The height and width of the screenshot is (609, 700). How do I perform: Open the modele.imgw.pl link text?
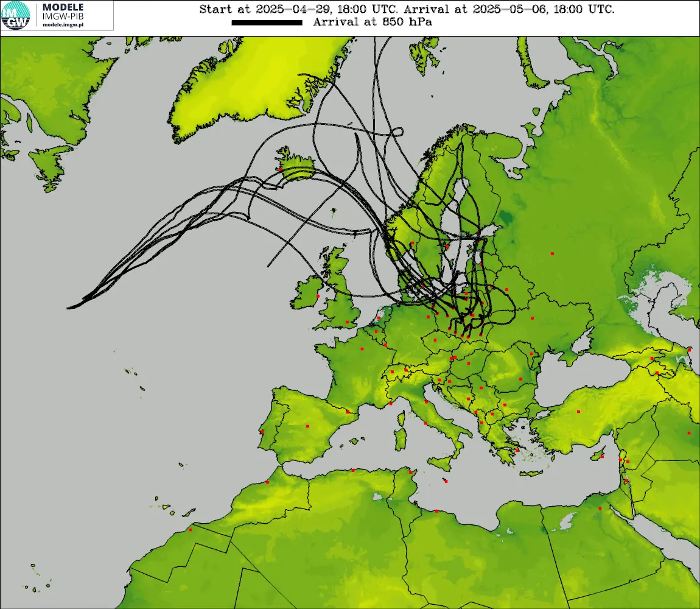(x=63, y=25)
